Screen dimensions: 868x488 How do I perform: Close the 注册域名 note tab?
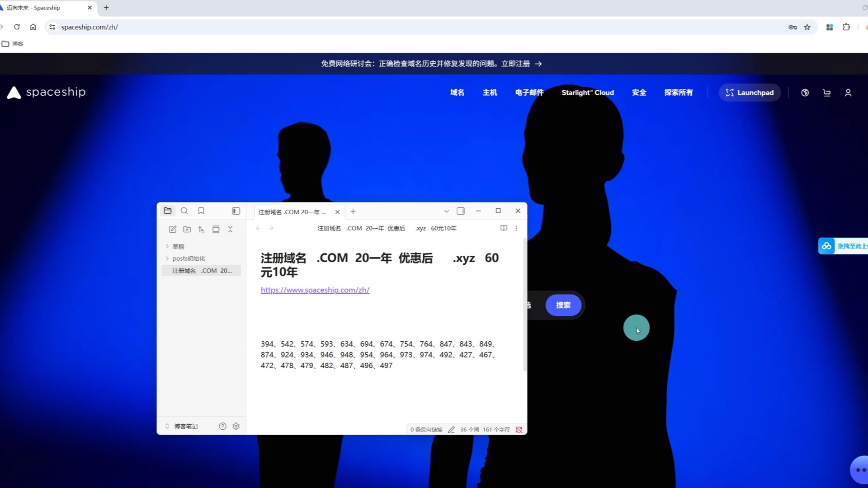tap(337, 212)
